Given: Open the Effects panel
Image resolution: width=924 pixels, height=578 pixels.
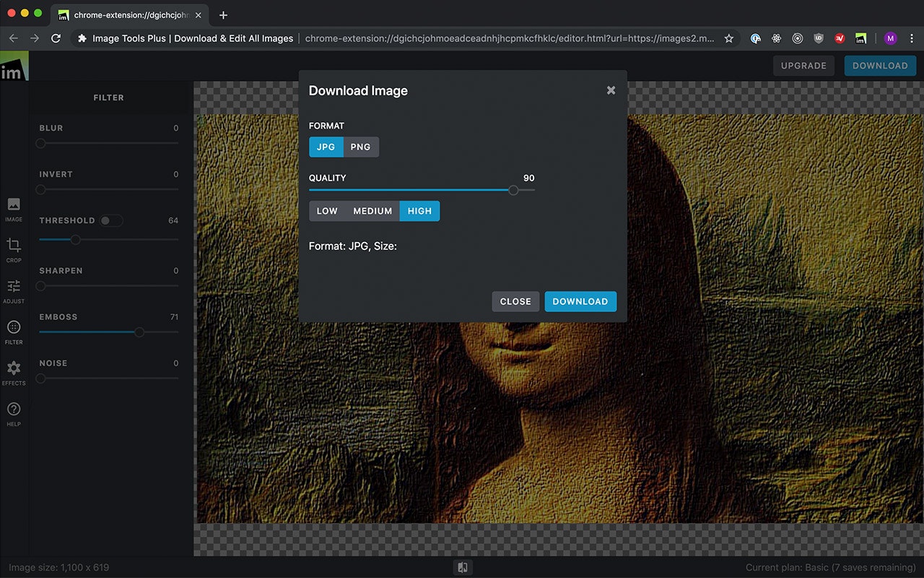Looking at the screenshot, I should (14, 373).
